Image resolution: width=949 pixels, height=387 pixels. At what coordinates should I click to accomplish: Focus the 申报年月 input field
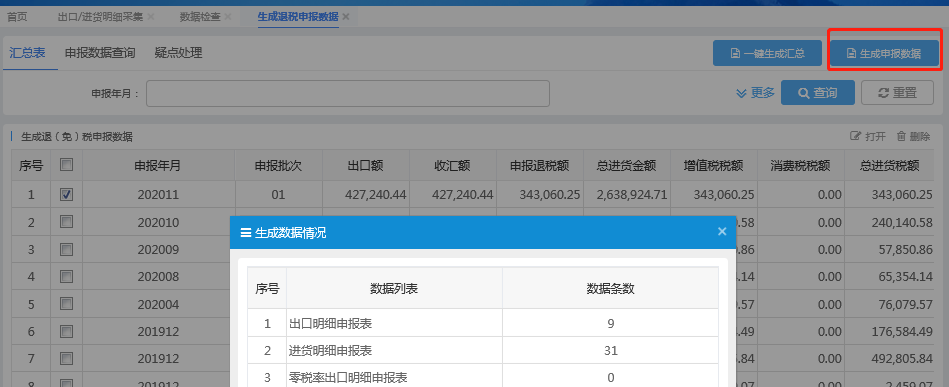348,93
